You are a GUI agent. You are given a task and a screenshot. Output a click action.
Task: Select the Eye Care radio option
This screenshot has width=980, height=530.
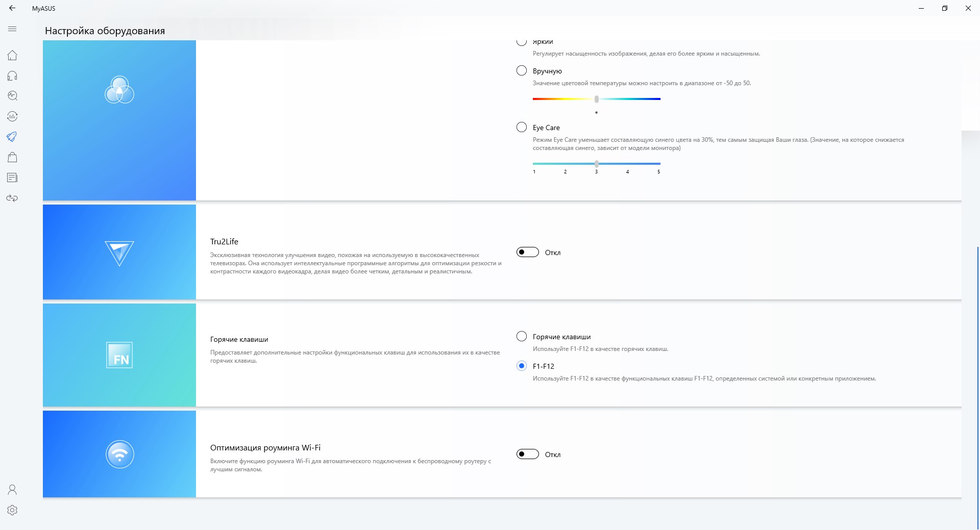[x=521, y=127]
